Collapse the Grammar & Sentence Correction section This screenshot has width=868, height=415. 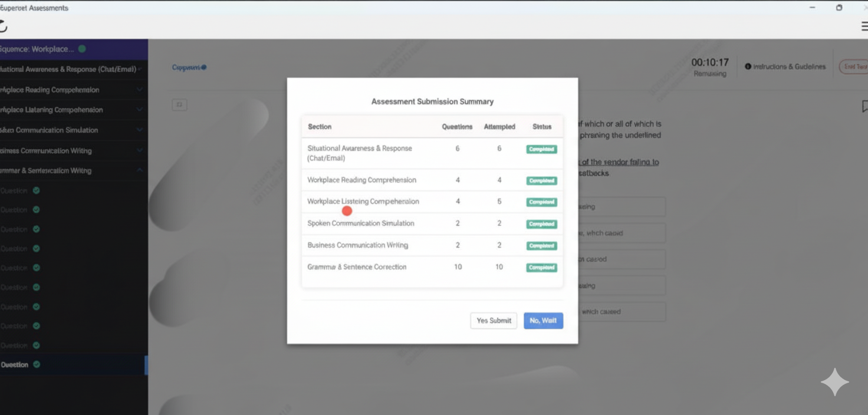[140, 170]
